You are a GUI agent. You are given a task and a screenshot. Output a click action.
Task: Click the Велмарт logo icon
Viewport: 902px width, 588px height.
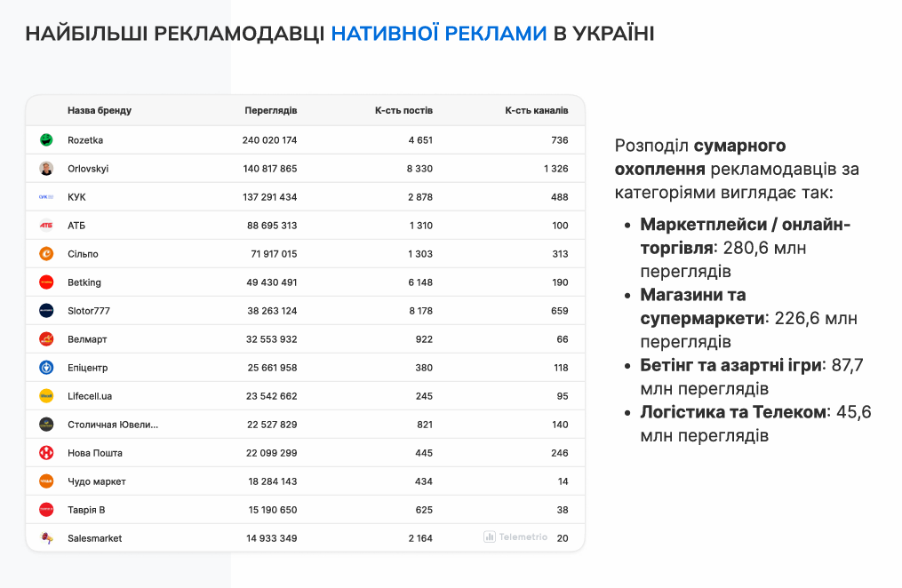click(x=49, y=338)
